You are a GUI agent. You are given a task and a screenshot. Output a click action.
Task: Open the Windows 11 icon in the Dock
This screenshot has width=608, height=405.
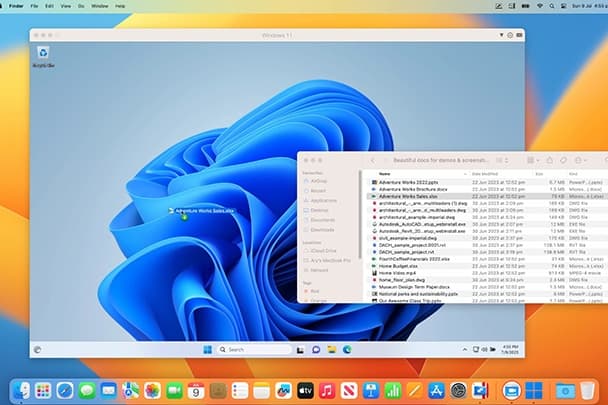tap(534, 391)
